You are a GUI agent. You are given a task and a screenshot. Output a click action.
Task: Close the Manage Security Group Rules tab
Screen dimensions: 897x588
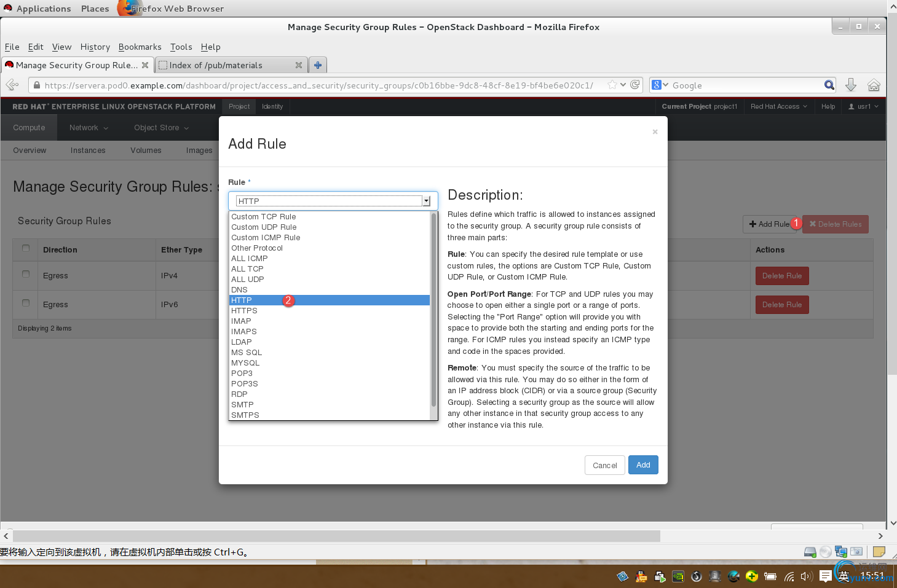145,65
